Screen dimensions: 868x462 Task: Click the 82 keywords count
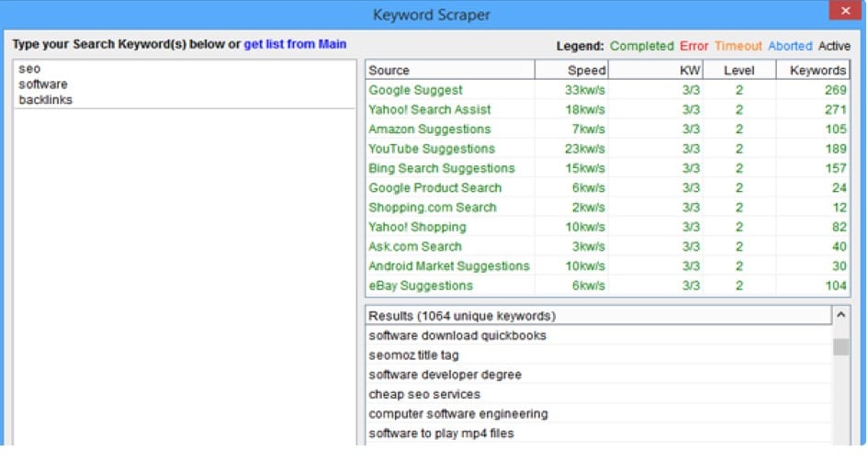pos(840,227)
